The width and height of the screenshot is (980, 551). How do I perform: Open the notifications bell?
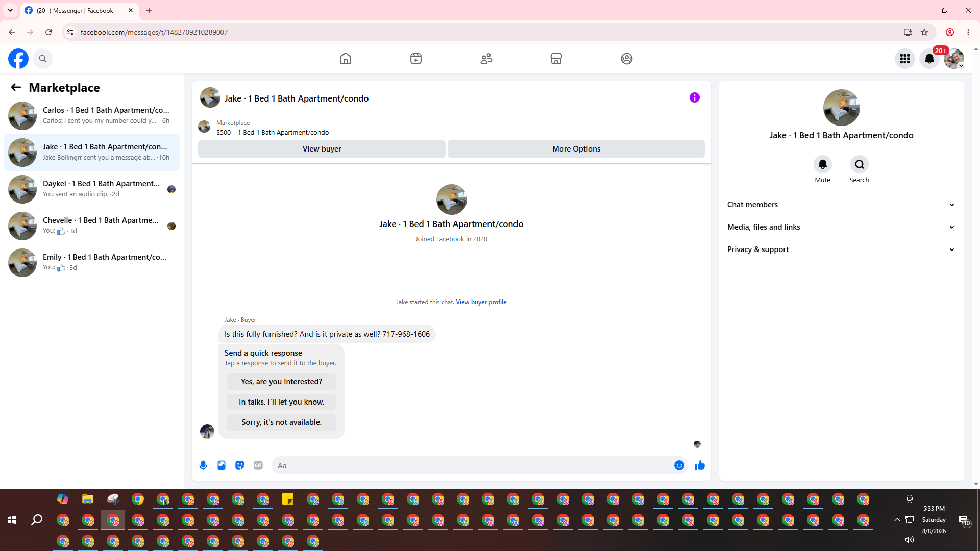(929, 59)
